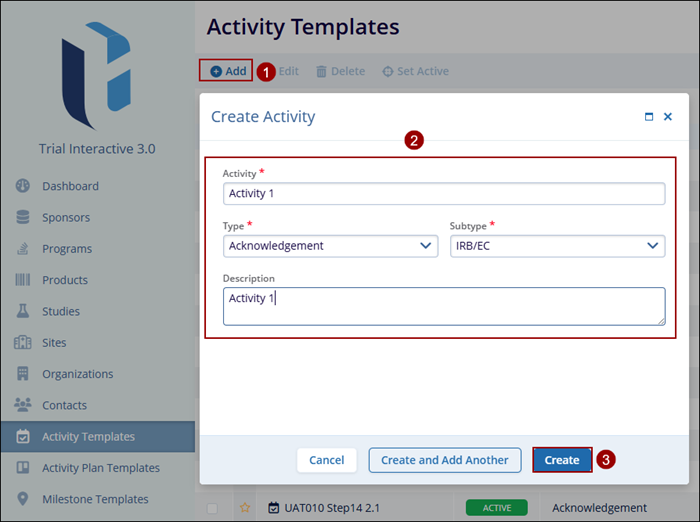Click the Milestone Templates pin icon
The height and width of the screenshot is (522, 700).
point(22,499)
